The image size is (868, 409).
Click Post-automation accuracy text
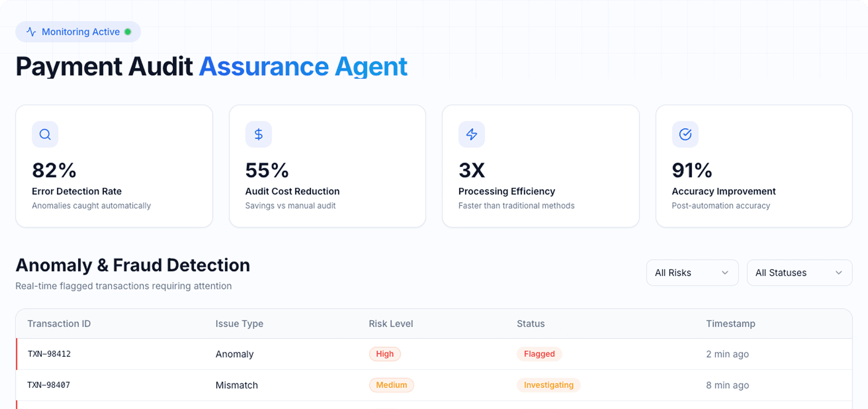click(x=721, y=206)
